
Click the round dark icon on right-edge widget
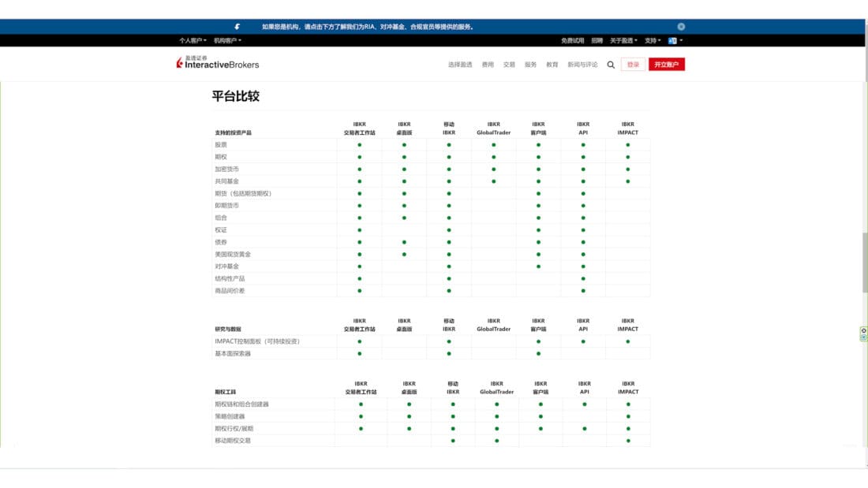(863, 330)
